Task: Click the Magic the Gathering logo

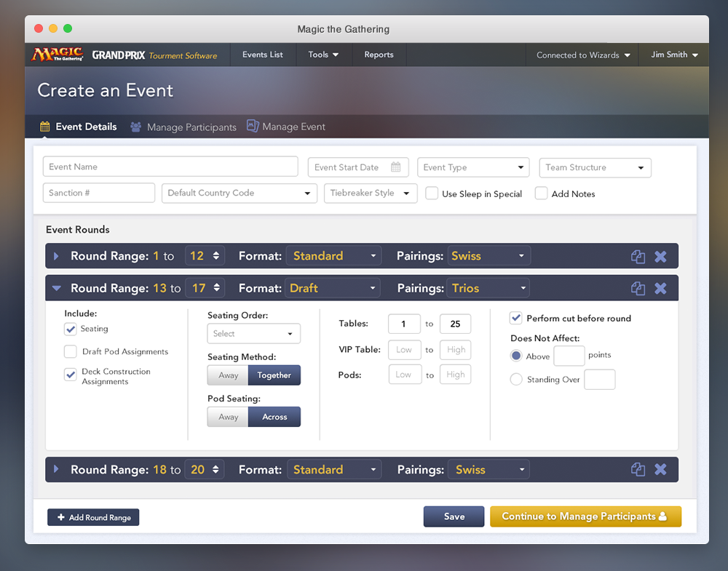Action: click(x=57, y=55)
